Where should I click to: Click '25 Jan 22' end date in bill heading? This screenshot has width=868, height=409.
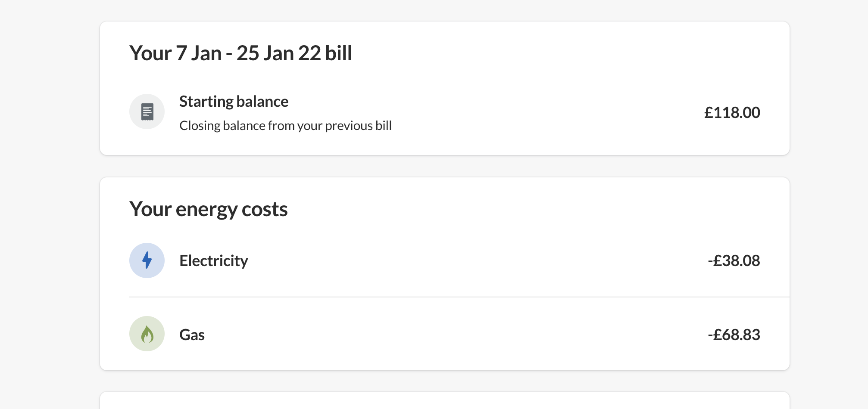278,53
